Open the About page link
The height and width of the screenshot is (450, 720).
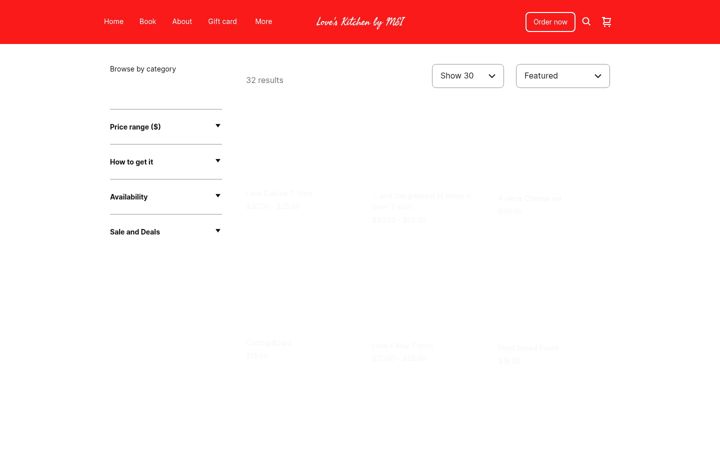[x=182, y=22]
